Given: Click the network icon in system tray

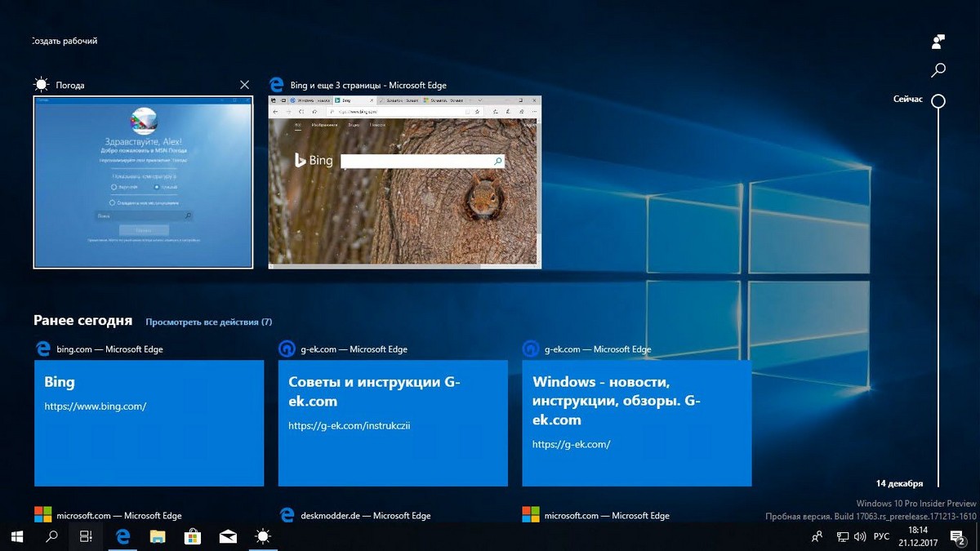Looking at the screenshot, I should pyautogui.click(x=843, y=536).
